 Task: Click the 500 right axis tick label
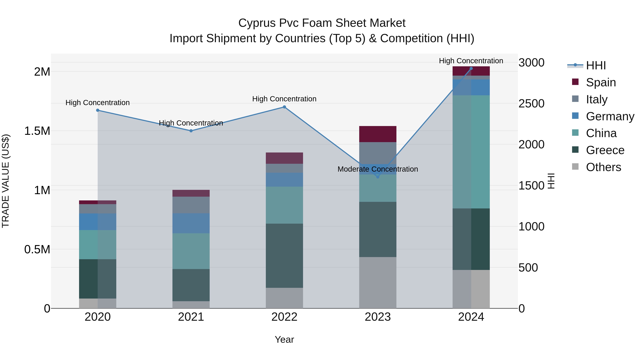pos(528,268)
